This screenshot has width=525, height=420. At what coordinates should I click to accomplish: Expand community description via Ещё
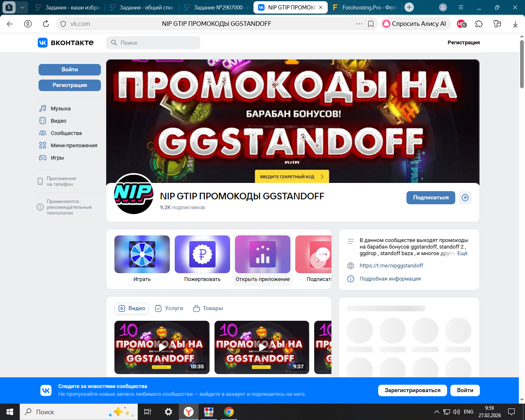(462, 253)
